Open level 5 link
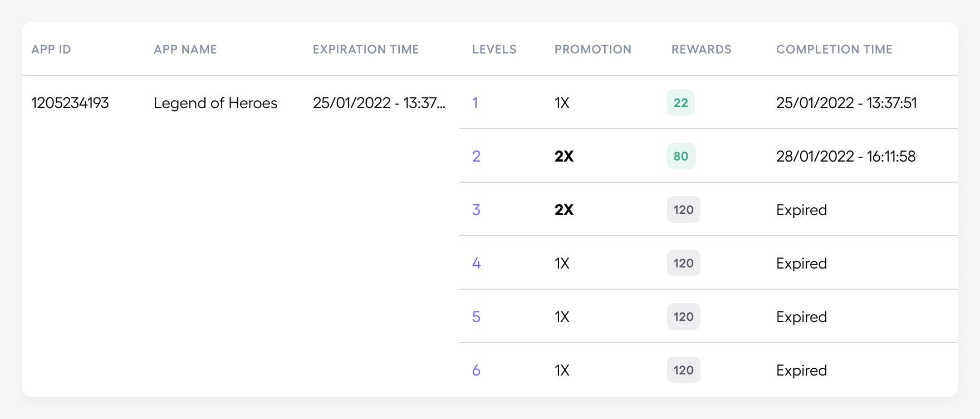This screenshot has width=980, height=419. 476,316
